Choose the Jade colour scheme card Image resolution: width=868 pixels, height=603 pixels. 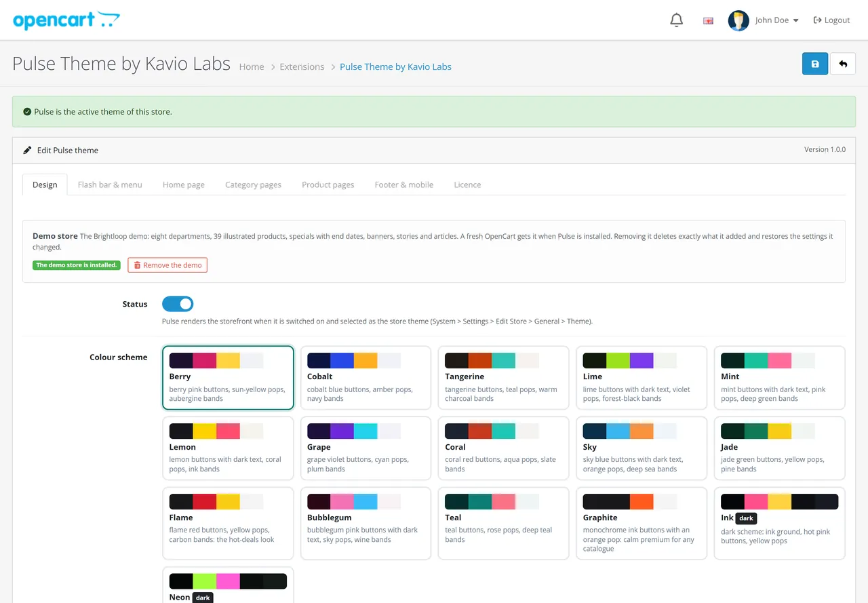click(x=779, y=448)
